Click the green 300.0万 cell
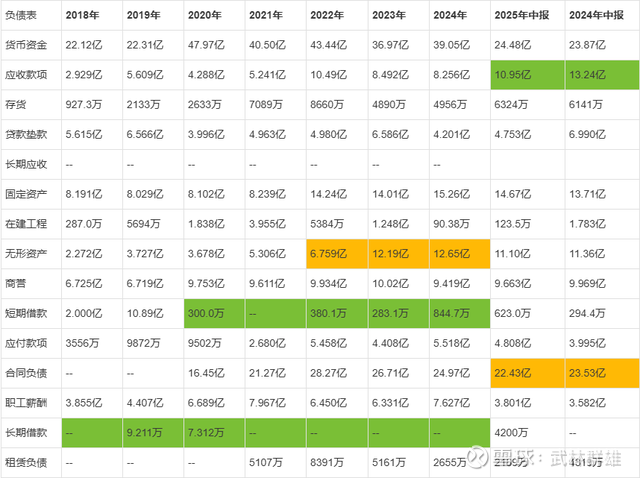Image resolution: width=640 pixels, height=478 pixels. [x=212, y=313]
